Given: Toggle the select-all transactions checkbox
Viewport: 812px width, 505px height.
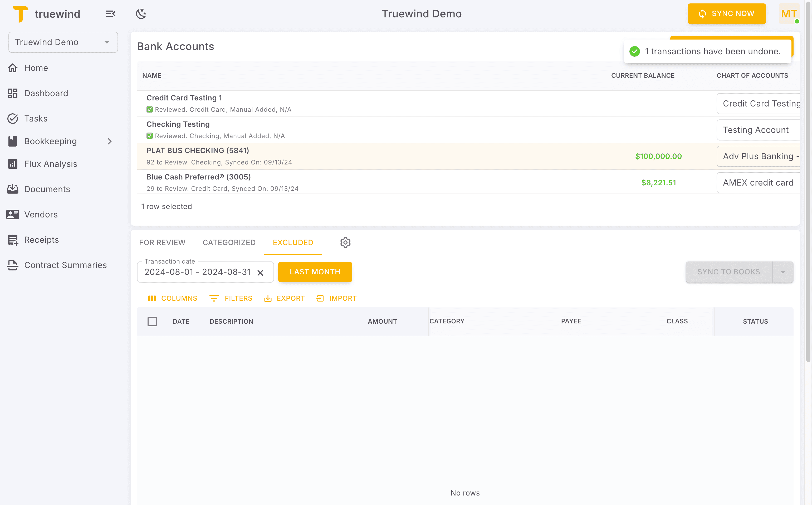Looking at the screenshot, I should pos(152,321).
